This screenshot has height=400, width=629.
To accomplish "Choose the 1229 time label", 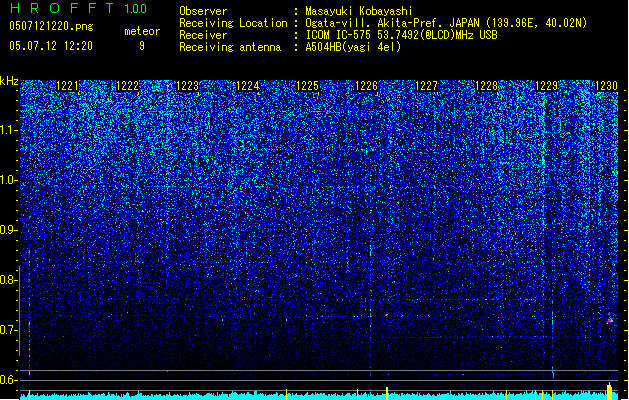I will coord(546,86).
